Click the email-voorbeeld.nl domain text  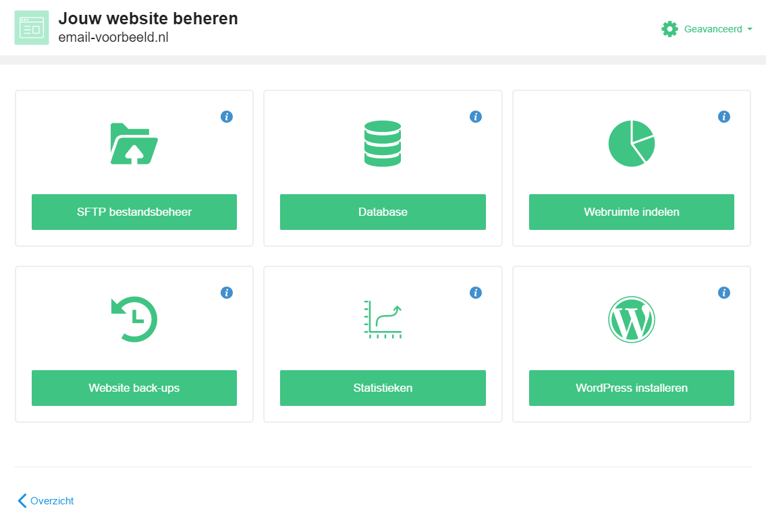pos(113,37)
